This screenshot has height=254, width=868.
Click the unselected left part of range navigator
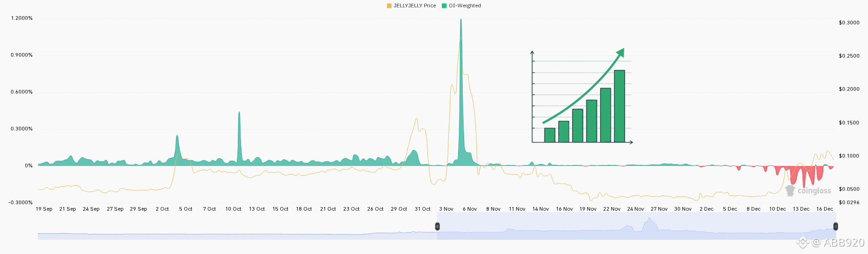(x=237, y=226)
